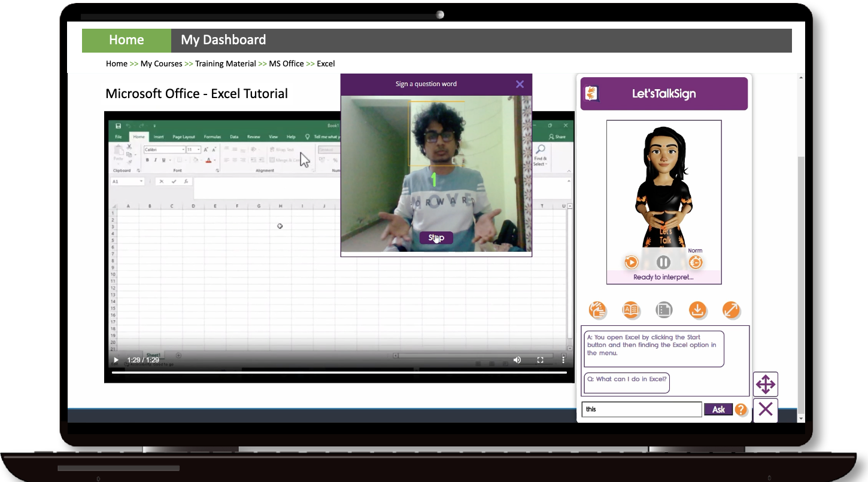This screenshot has width=868, height=482.
Task: Open the dictionary book icon
Action: coord(631,310)
